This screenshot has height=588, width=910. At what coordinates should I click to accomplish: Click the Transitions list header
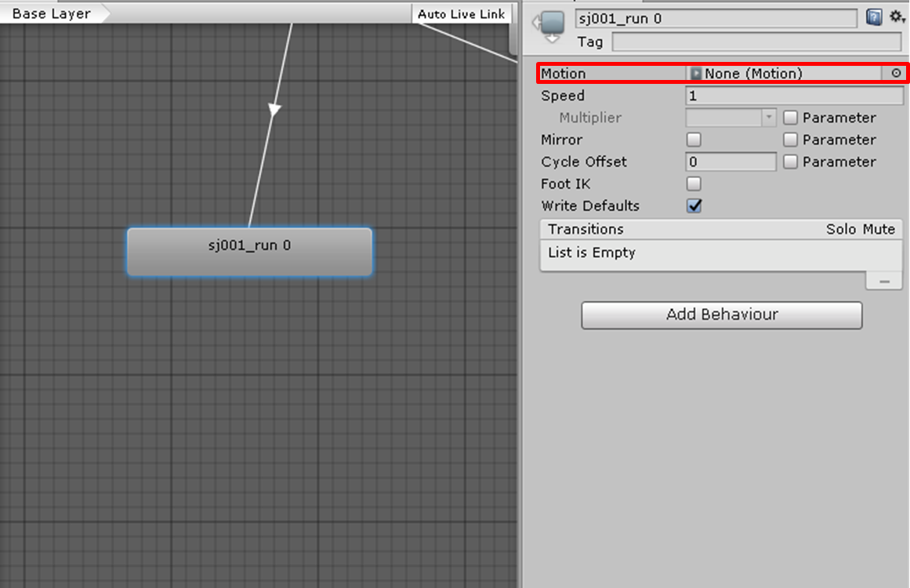721,229
